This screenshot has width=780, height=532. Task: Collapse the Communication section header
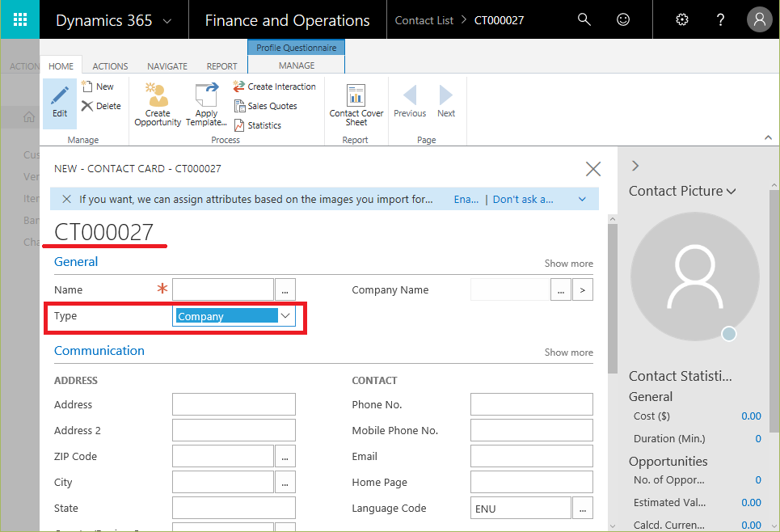click(x=99, y=351)
